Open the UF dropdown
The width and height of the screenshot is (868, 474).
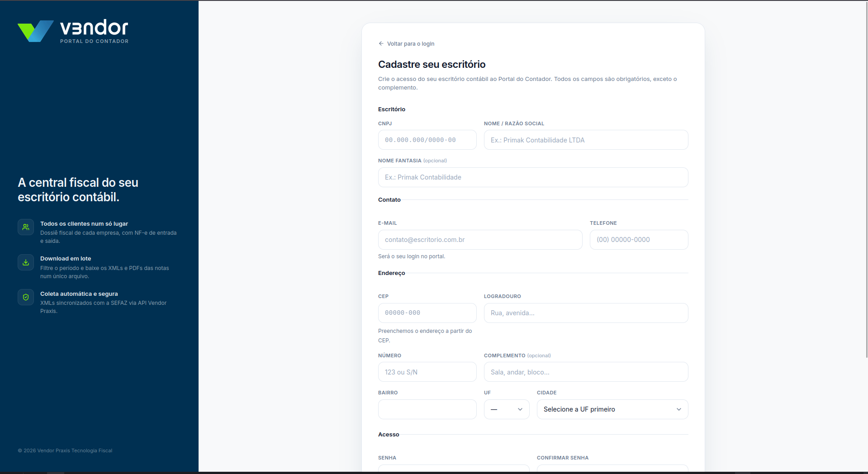coord(507,409)
